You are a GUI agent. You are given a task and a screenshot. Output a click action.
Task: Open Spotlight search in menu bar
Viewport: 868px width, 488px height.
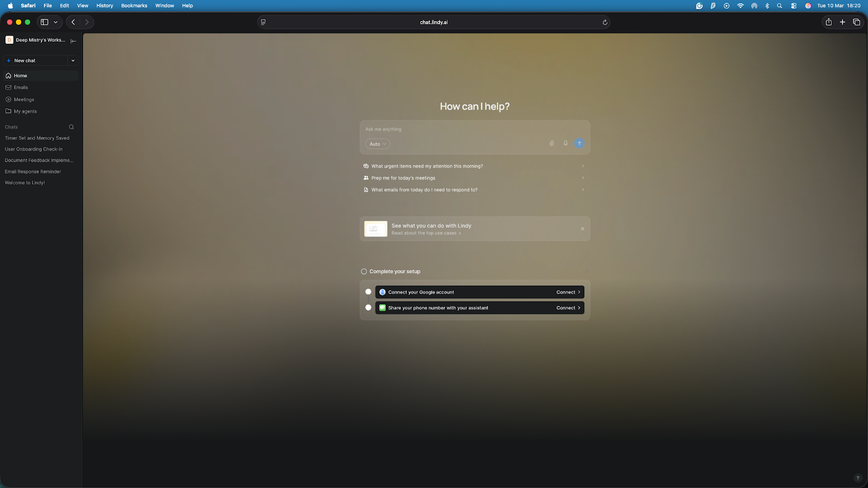coord(780,5)
